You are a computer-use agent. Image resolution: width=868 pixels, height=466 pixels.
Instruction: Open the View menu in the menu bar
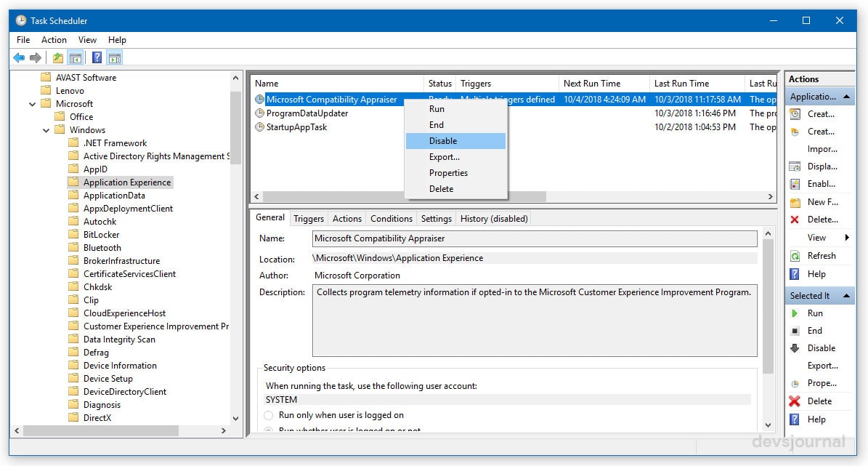click(x=87, y=40)
